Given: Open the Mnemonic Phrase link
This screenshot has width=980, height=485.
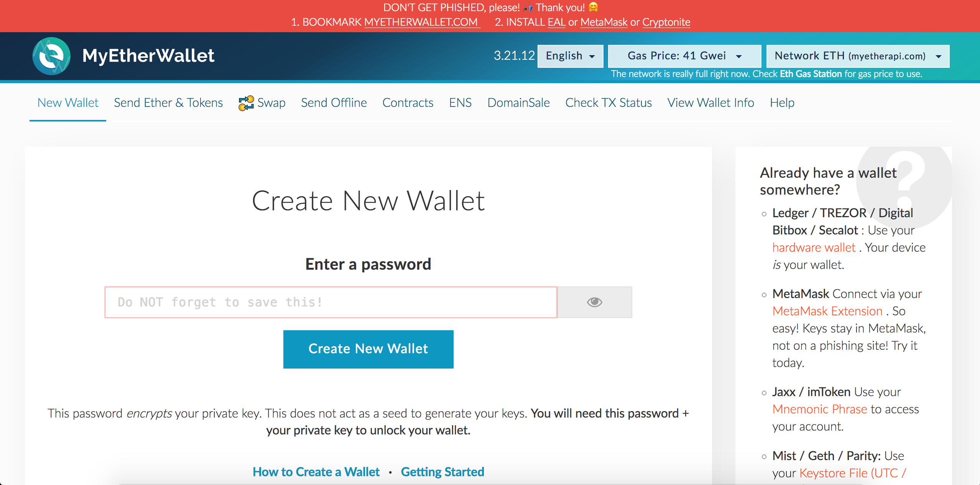Looking at the screenshot, I should [x=819, y=409].
